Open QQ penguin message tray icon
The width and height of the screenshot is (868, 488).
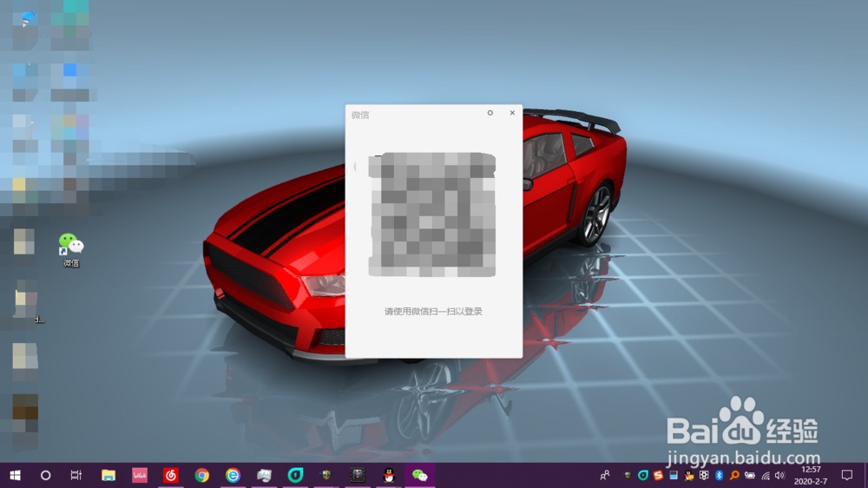tap(688, 475)
